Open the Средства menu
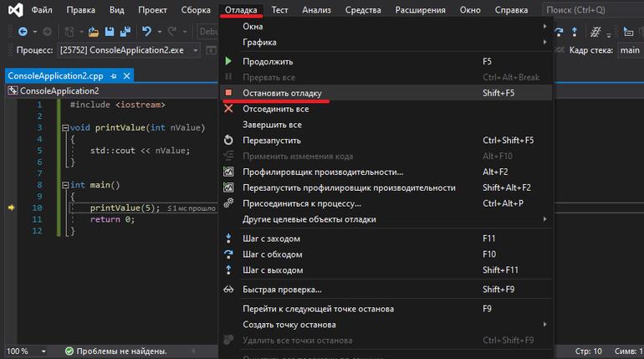Image resolution: width=644 pixels, height=359 pixels. [x=363, y=10]
